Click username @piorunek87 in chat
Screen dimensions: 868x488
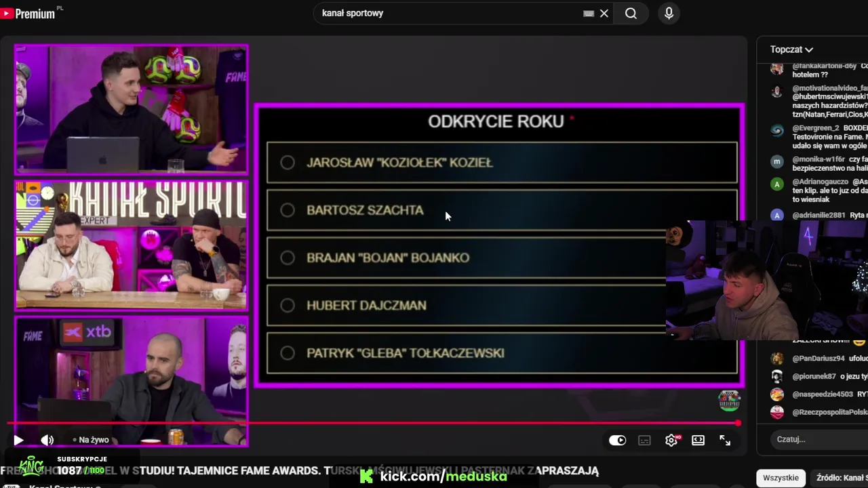point(814,376)
